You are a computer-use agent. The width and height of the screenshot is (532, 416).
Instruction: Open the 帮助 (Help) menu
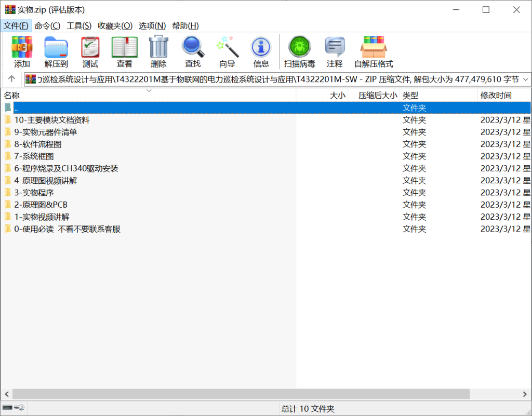[x=185, y=25]
